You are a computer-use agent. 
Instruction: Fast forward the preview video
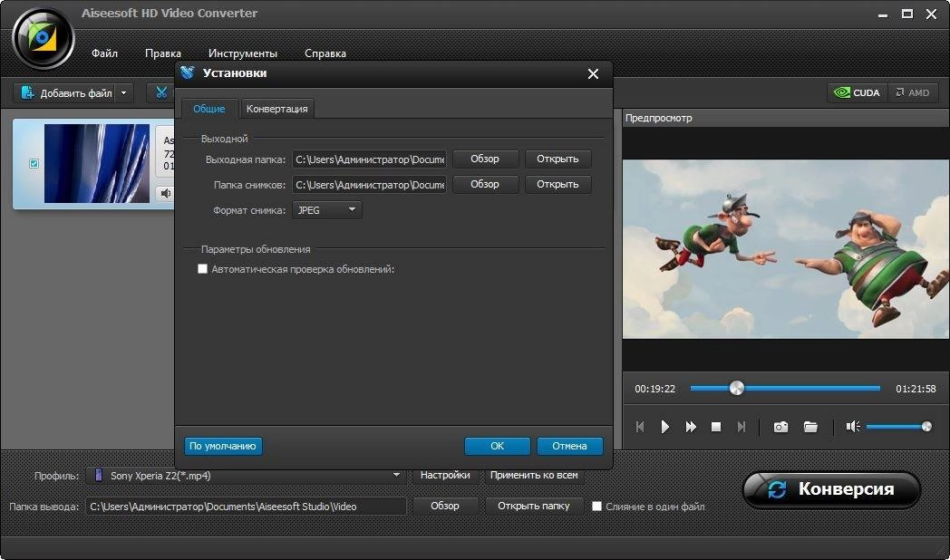pyautogui.click(x=690, y=427)
